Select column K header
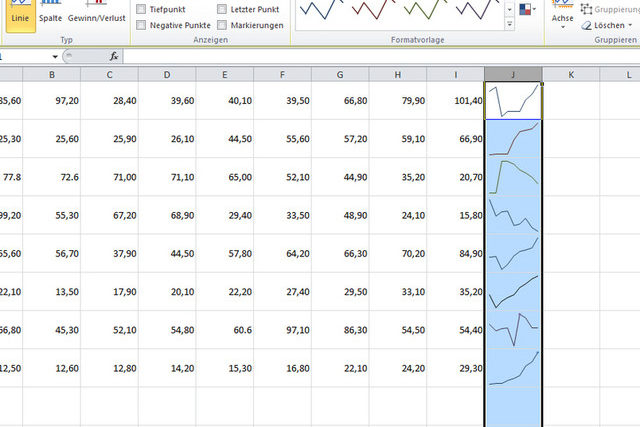Viewport: 640px width, 427px height. point(571,75)
